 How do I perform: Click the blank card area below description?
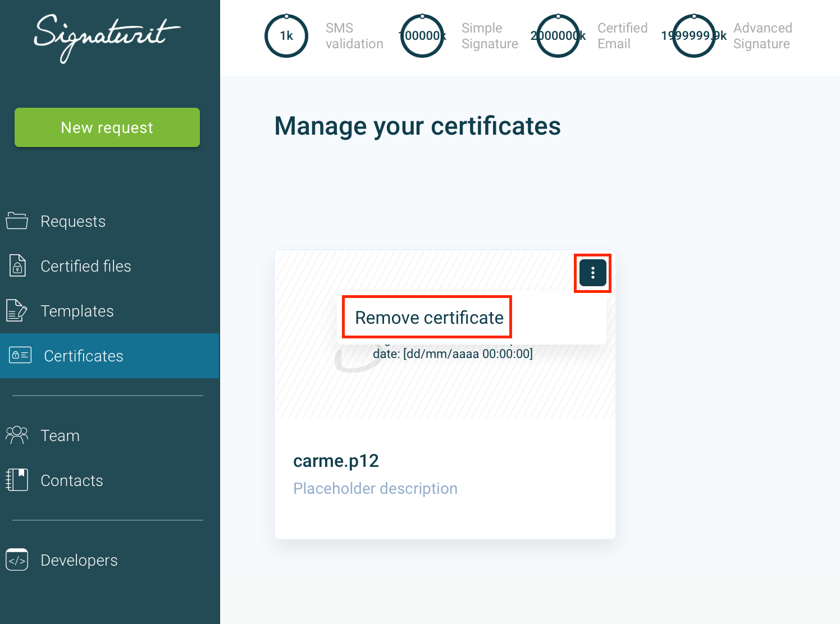pos(445,519)
